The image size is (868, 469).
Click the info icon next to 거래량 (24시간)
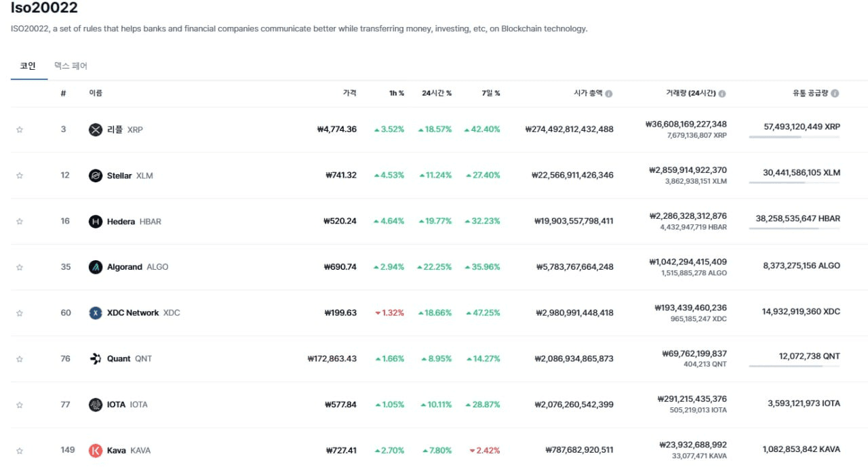coord(722,94)
